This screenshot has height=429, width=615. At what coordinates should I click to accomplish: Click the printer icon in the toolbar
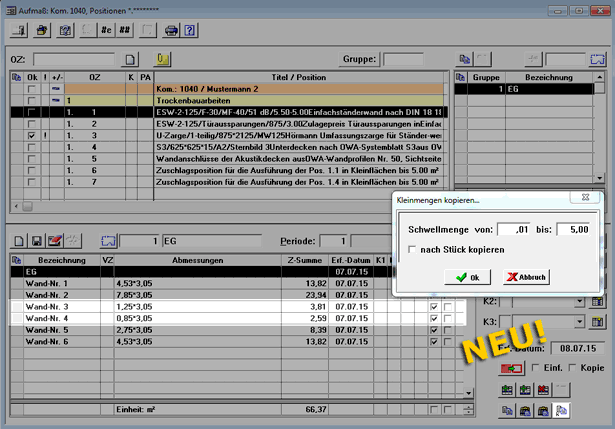[x=171, y=30]
